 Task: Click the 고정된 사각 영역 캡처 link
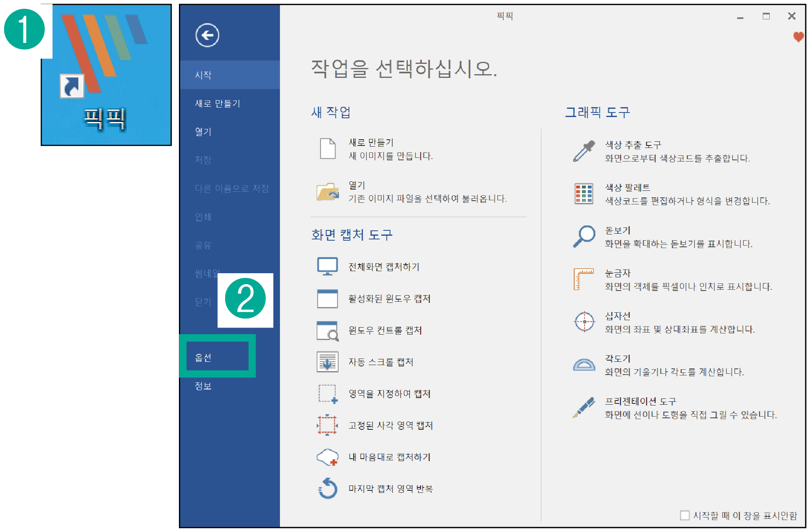pos(390,426)
